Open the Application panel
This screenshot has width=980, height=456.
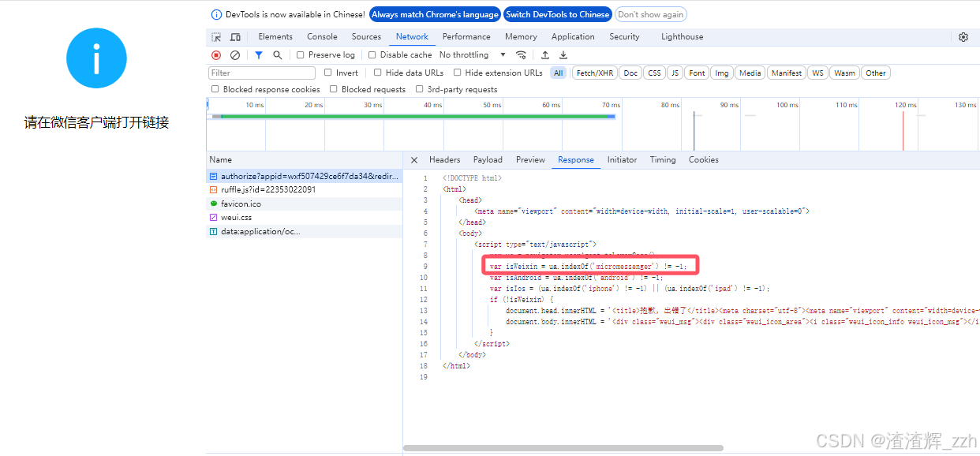(573, 37)
